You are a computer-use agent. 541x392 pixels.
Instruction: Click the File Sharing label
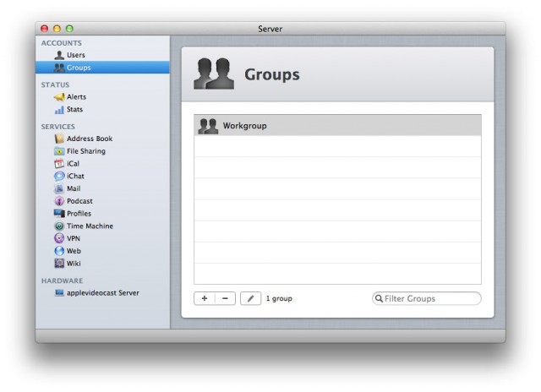pos(86,151)
